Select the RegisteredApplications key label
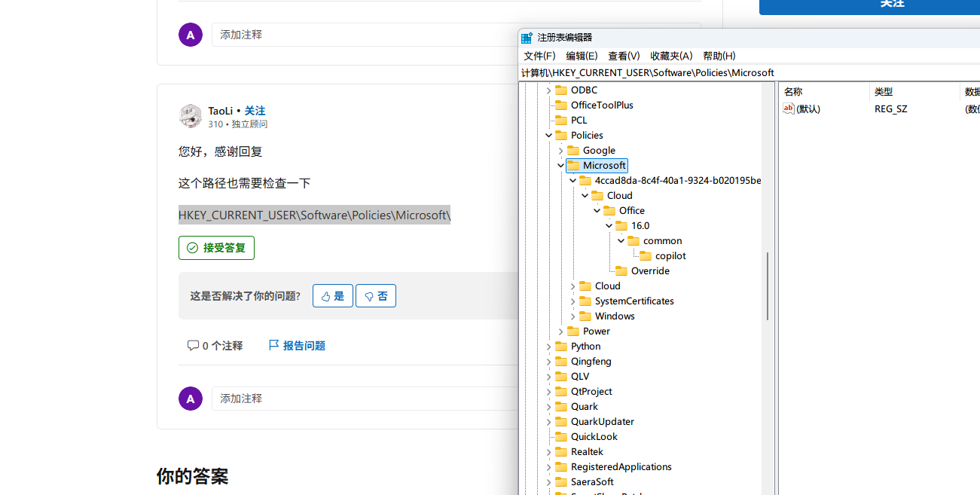The image size is (980, 495). (x=621, y=467)
